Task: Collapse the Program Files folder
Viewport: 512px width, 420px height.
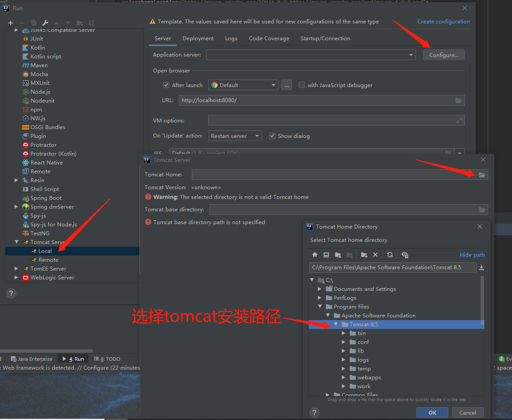Action: 320,306
